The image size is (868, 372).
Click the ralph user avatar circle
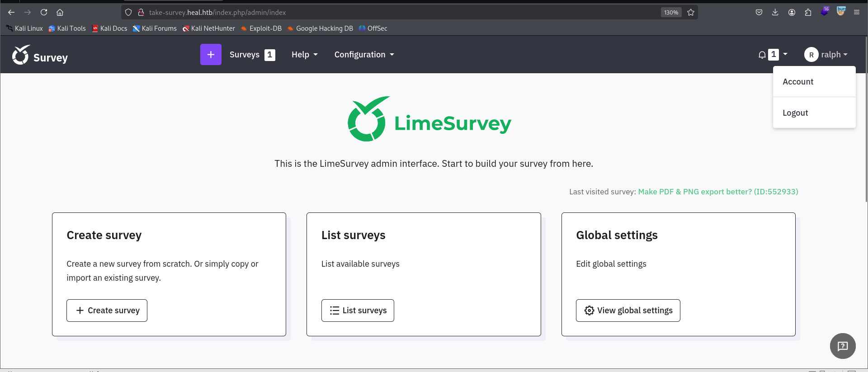pos(811,55)
